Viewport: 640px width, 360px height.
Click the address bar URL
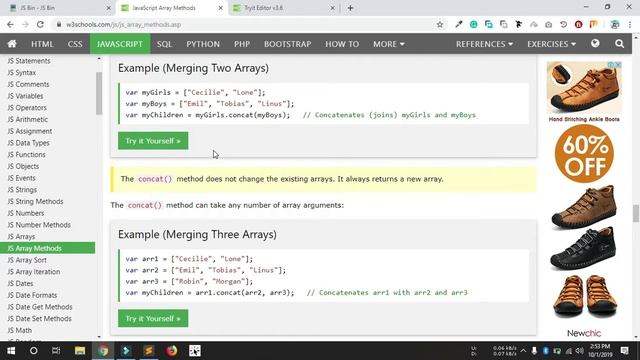tap(123, 24)
